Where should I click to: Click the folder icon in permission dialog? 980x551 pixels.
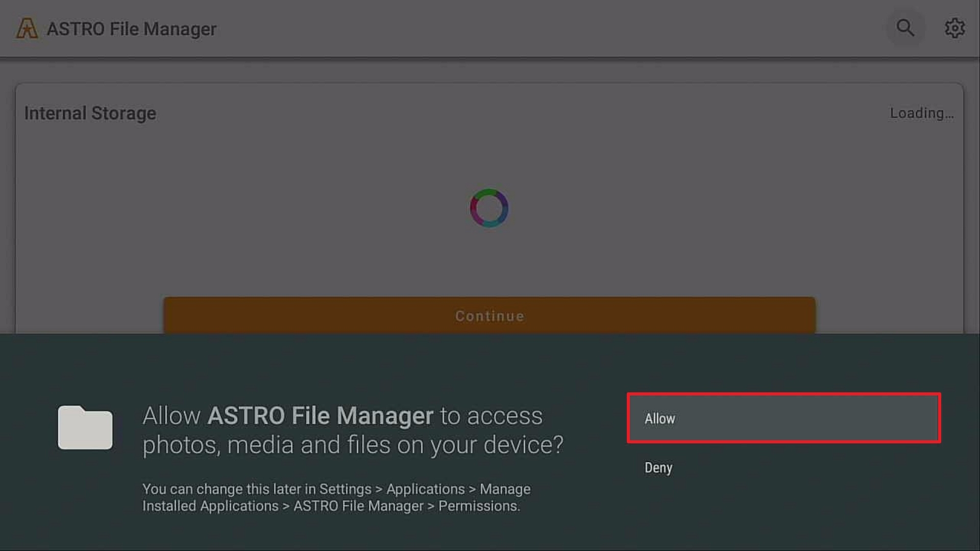85,428
